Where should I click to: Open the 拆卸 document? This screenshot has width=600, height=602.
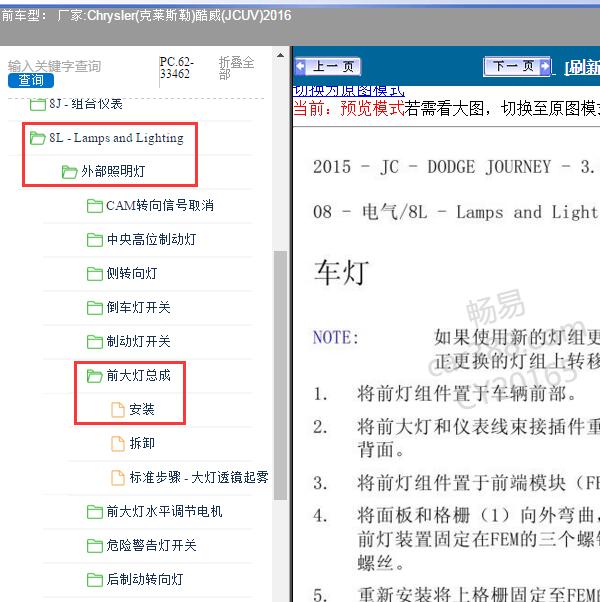click(142, 443)
